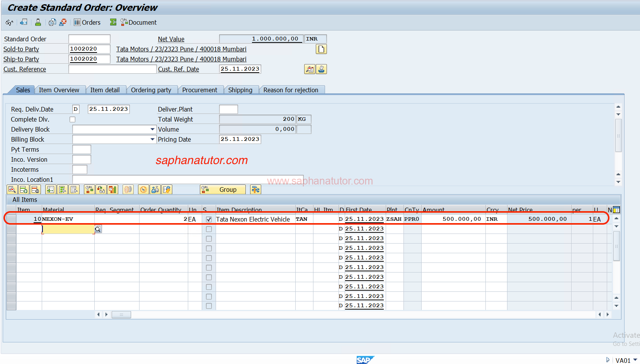Screen dimensions: 640x364
Task: Toggle the S checkbox in second item row
Action: [x=209, y=229]
